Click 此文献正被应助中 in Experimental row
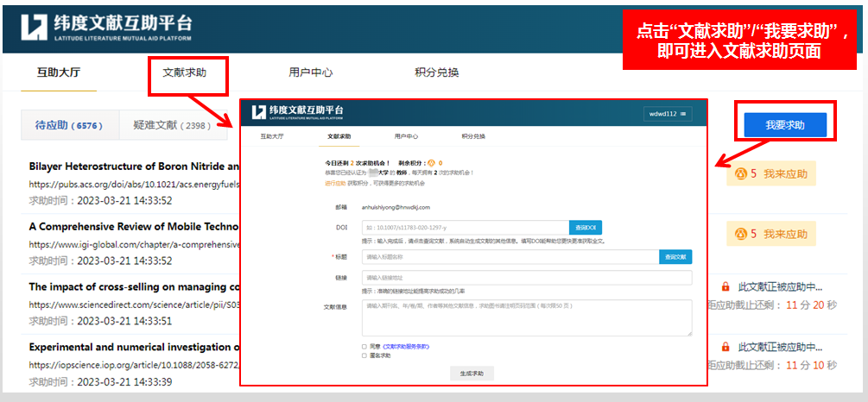The width and height of the screenshot is (868, 402). (781, 348)
